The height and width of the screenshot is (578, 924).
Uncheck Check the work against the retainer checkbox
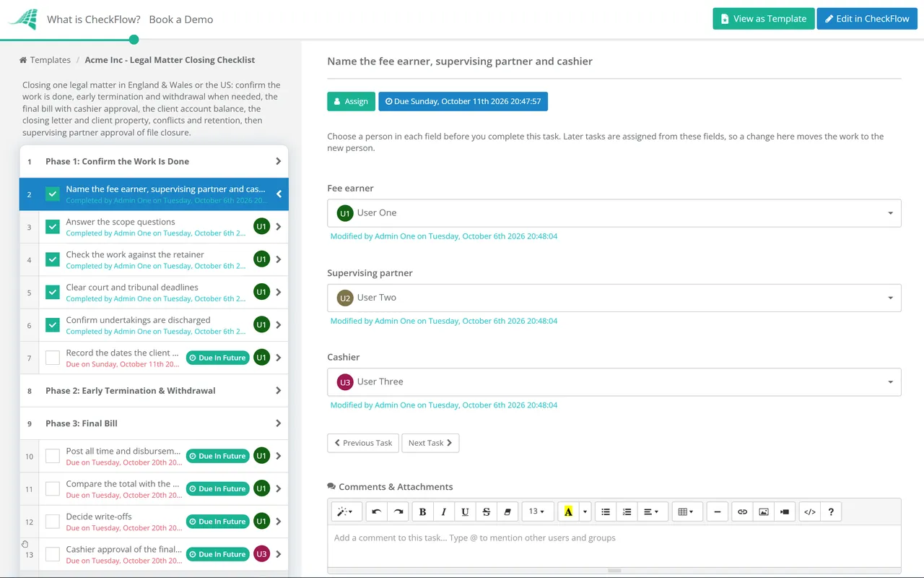53,259
